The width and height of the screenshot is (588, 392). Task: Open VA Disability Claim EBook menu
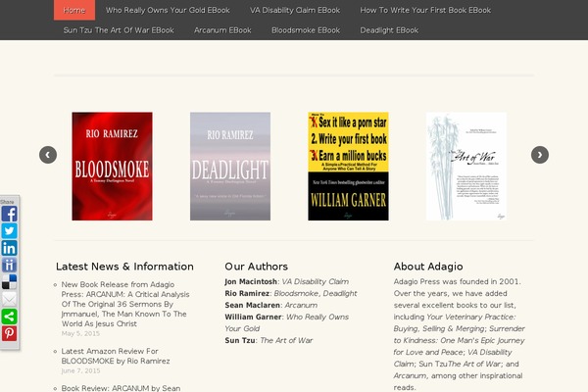click(295, 10)
